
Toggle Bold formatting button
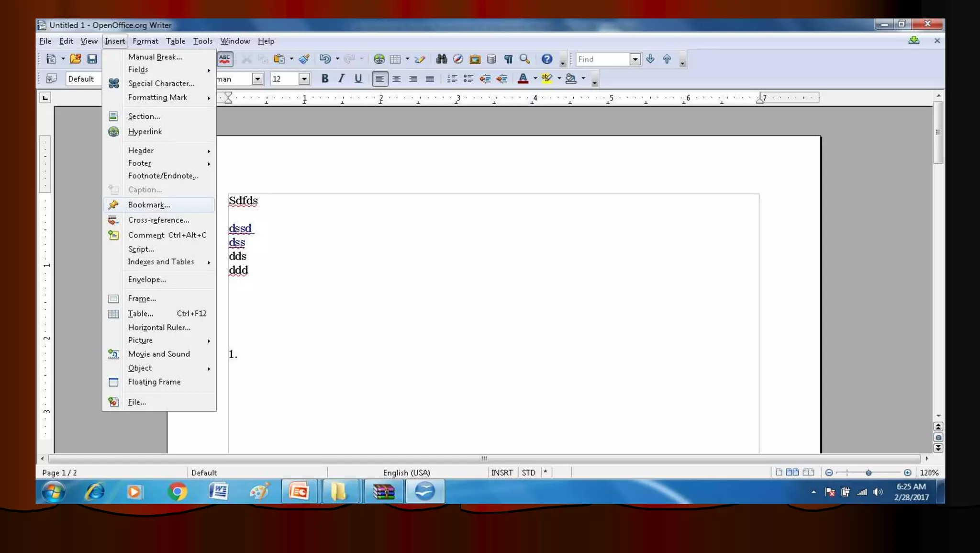click(325, 79)
